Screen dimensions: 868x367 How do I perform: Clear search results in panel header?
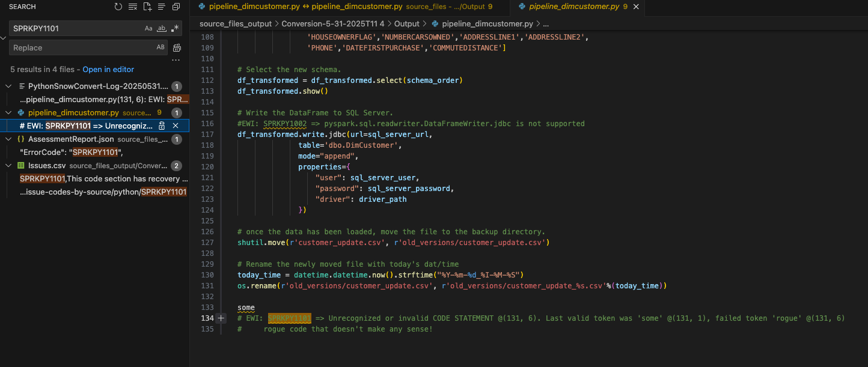[x=133, y=7]
